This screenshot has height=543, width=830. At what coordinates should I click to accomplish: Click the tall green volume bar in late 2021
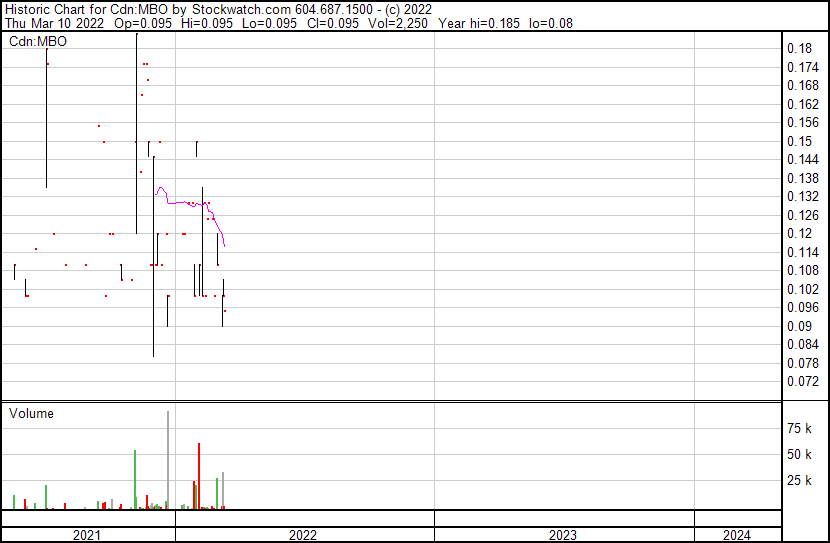[135, 479]
